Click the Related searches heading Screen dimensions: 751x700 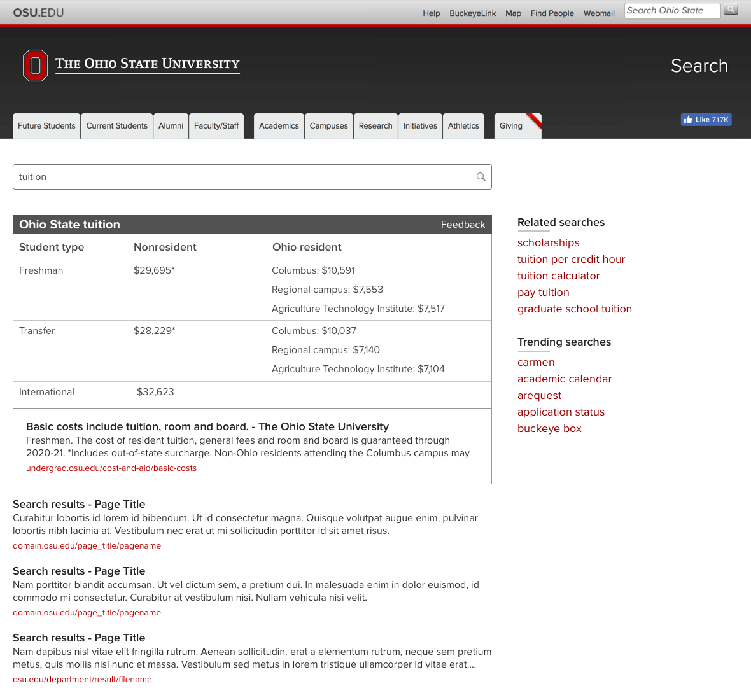tap(561, 223)
